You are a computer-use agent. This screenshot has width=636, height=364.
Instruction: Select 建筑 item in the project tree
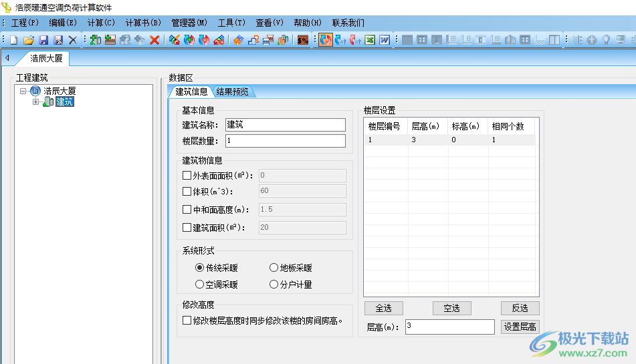[64, 102]
